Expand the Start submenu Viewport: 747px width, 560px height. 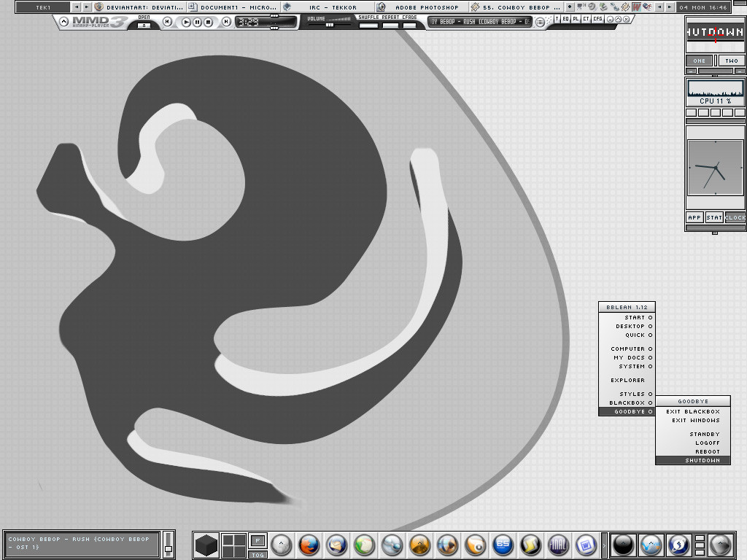[x=627, y=318]
